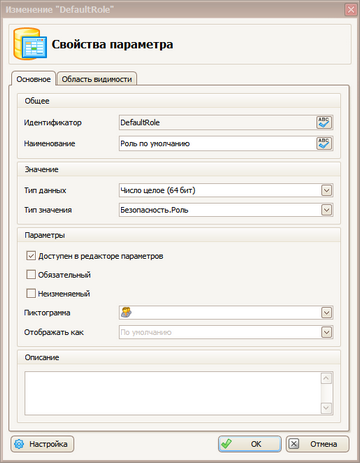Click the Параметры section header
The width and height of the screenshot is (360, 463).
click(179, 235)
